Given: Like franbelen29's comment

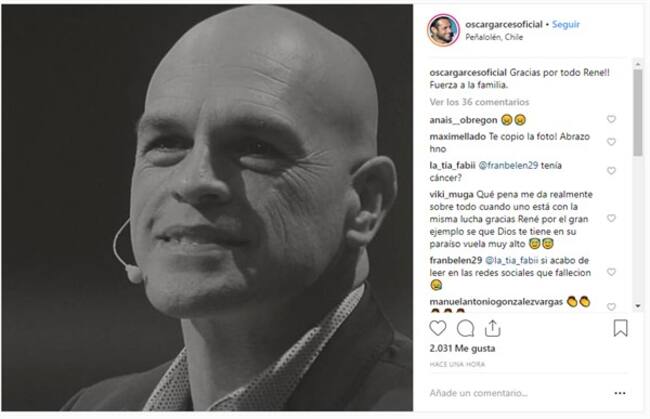Looking at the screenshot, I should [611, 271].
